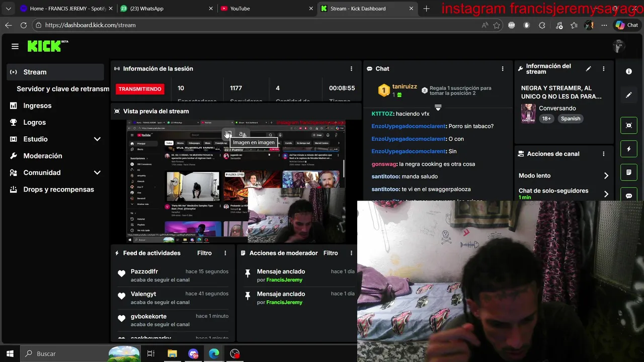Select the Stream - Kick Dashboard tab
This screenshot has height=362, width=644.
pos(368,9)
